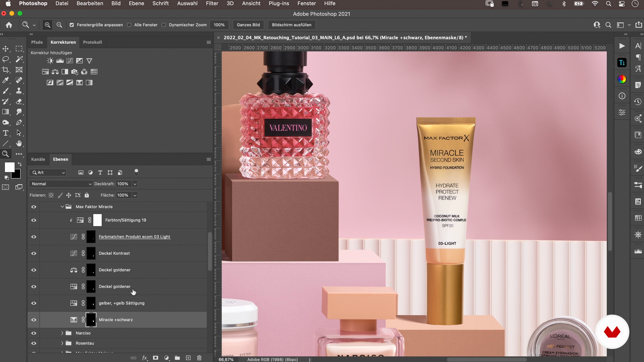Click the Zoom Out magnifier icon
Viewport: 644px width, 362px height.
click(x=59, y=25)
